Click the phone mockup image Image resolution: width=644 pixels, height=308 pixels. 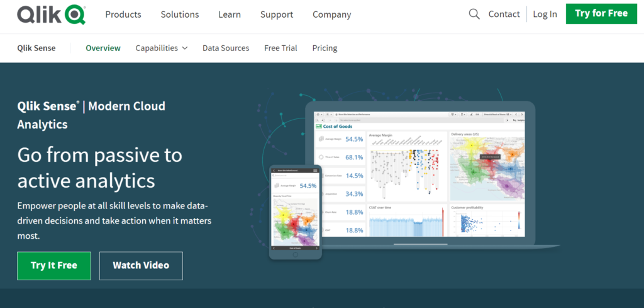tap(296, 212)
